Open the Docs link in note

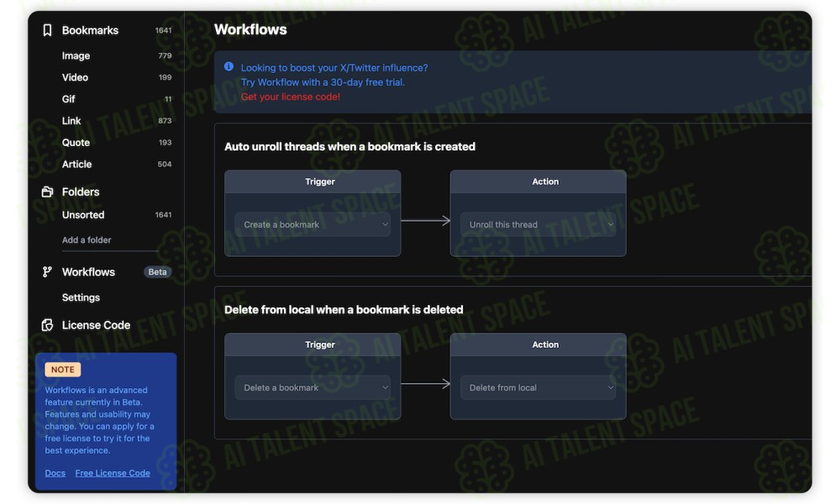(x=55, y=473)
